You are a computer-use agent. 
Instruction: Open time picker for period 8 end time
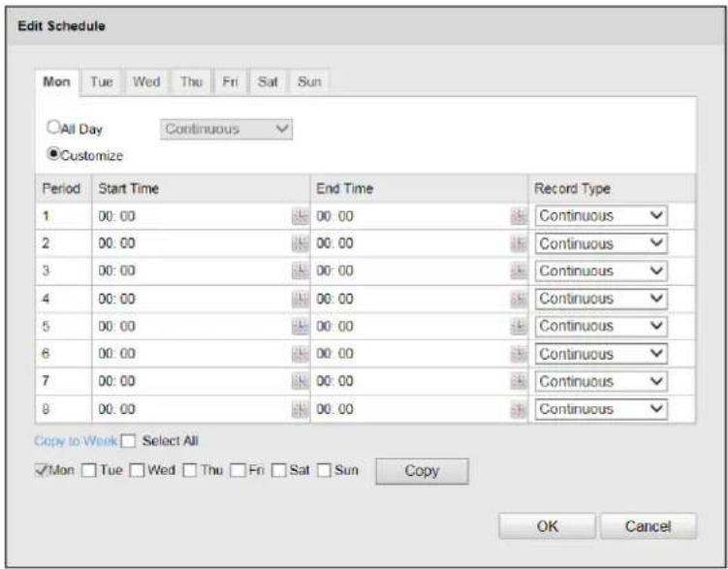519,409
